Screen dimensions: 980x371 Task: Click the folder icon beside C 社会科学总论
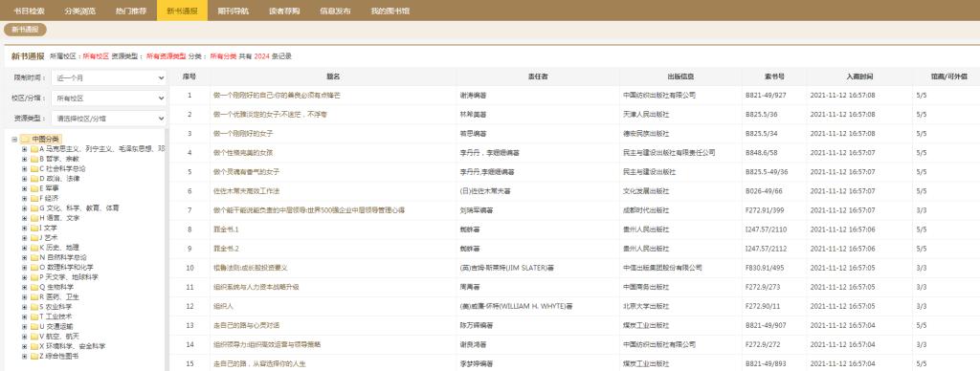(x=33, y=168)
